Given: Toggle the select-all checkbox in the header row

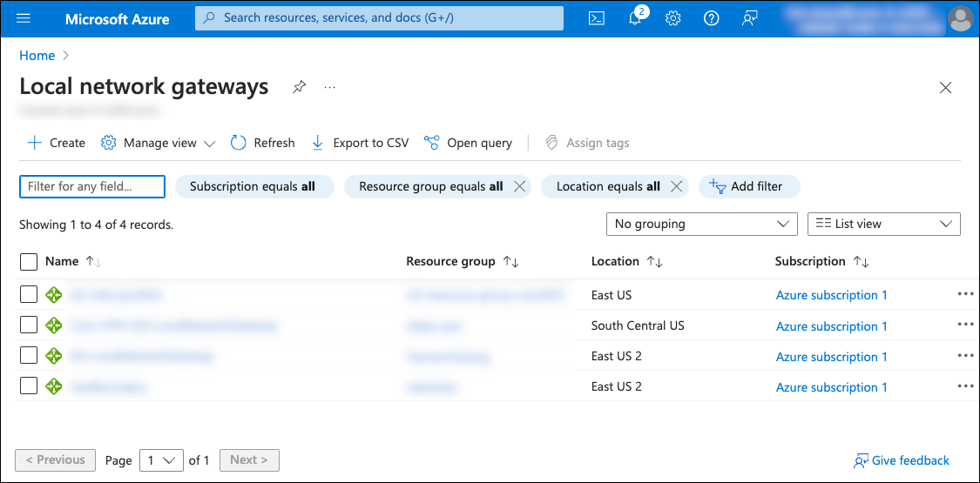Looking at the screenshot, I should point(29,261).
